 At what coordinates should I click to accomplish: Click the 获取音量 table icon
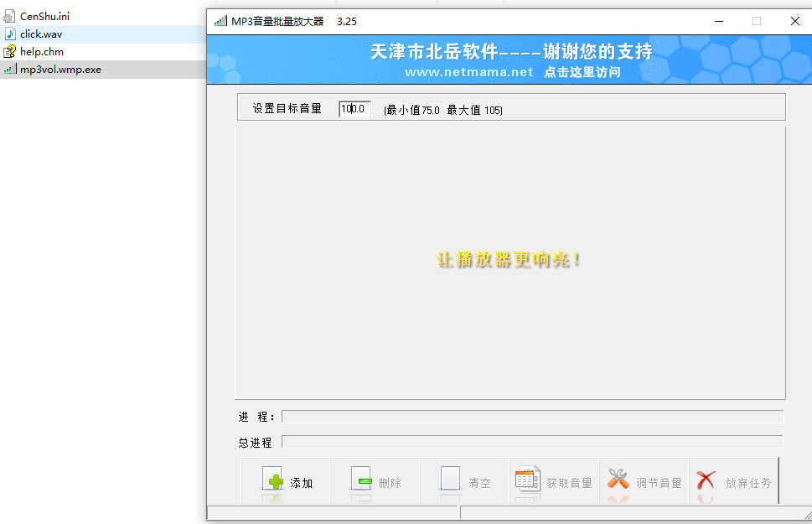(528, 478)
